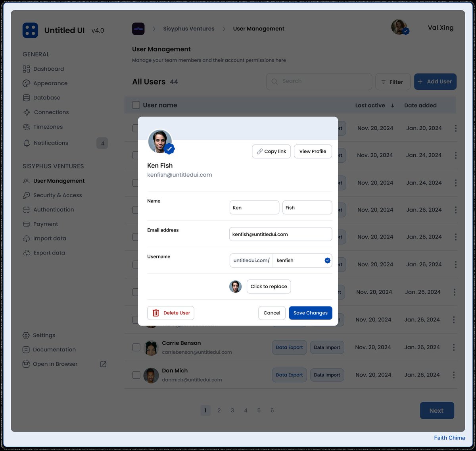Image resolution: width=476 pixels, height=451 pixels.
Task: Click the Import data cloud icon
Action: coord(26,239)
